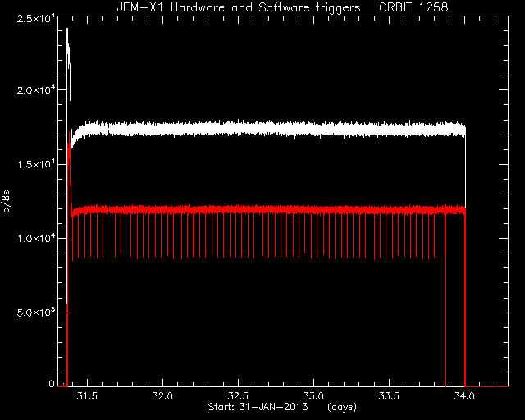Click the 2.5×10⁴ y-axis label
This screenshot has width=525, height=420.
coord(36,17)
